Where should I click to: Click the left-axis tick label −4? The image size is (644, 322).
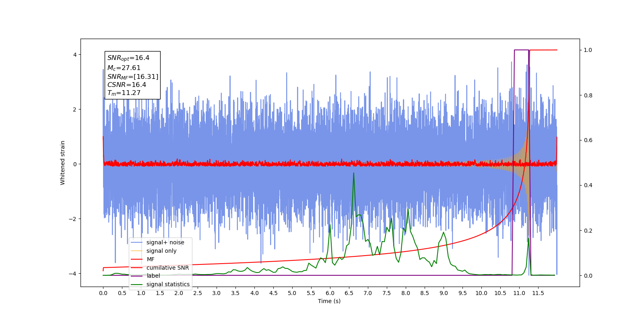click(x=72, y=274)
